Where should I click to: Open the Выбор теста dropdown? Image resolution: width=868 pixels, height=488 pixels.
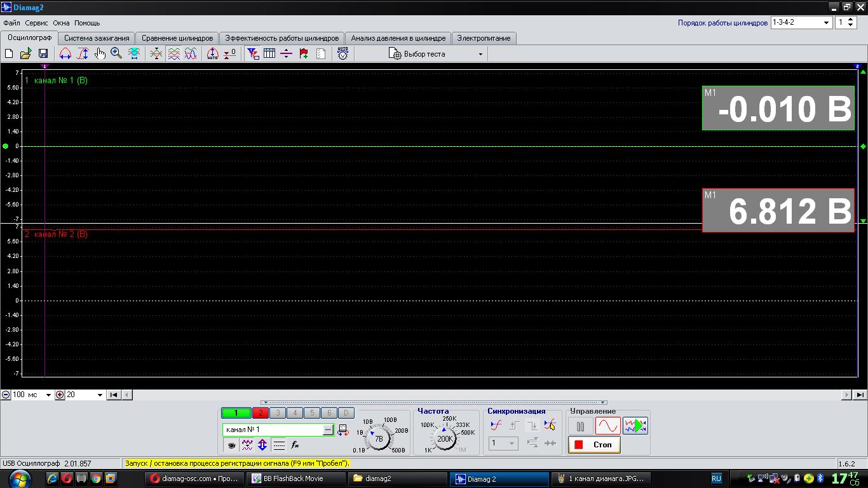click(x=480, y=54)
